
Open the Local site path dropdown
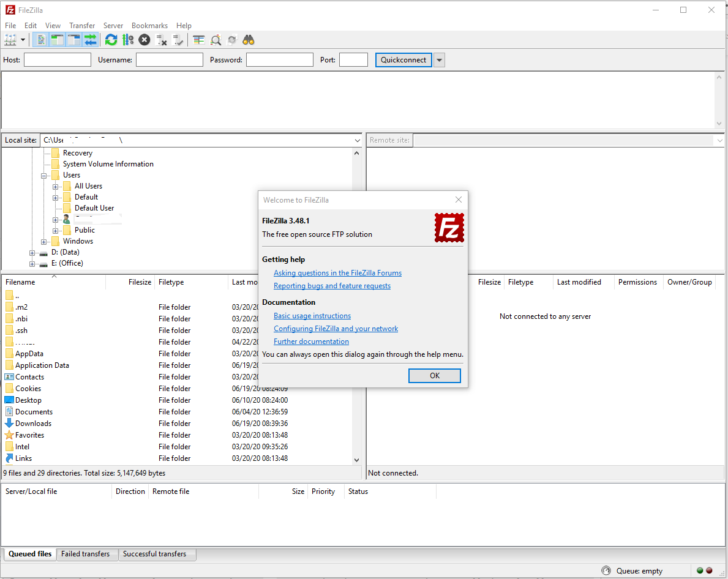tap(357, 140)
